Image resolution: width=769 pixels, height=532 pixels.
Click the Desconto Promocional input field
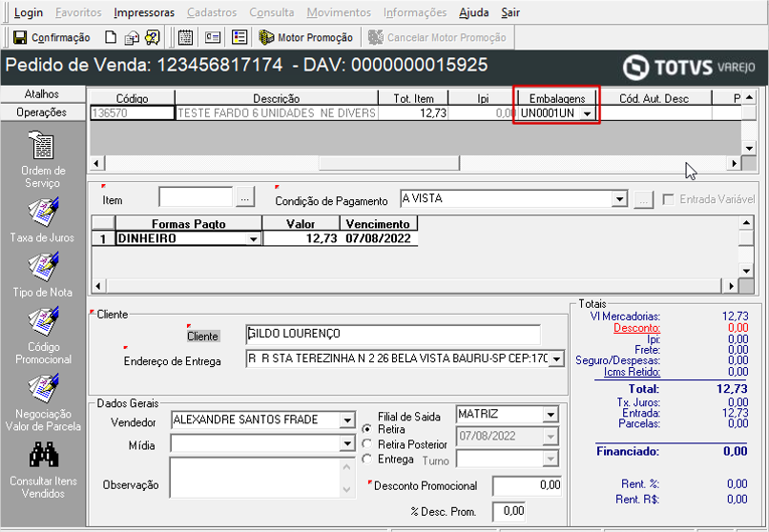coord(528,485)
